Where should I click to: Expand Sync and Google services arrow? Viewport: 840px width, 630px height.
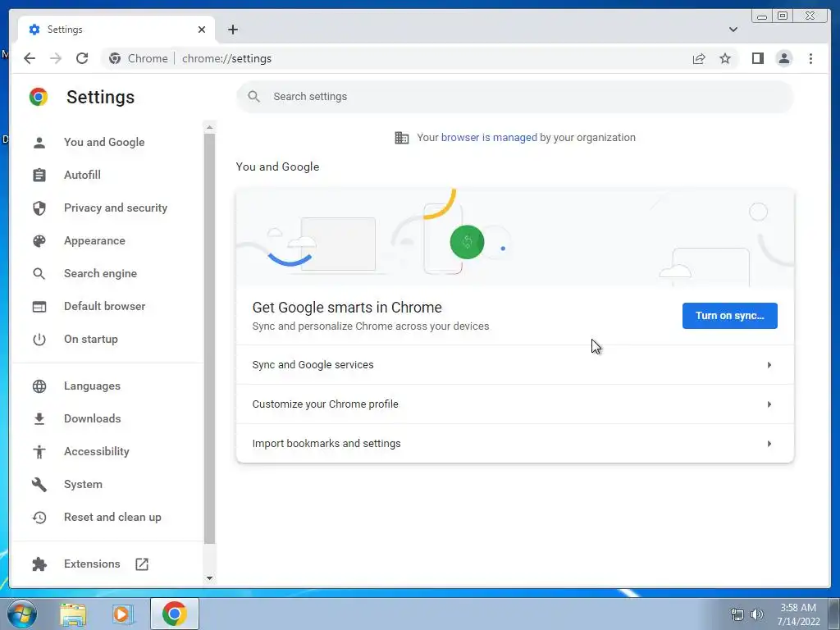click(769, 365)
